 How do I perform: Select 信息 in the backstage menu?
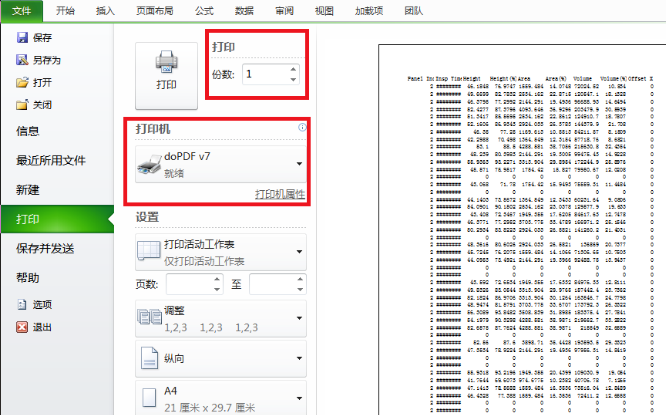pyautogui.click(x=28, y=131)
